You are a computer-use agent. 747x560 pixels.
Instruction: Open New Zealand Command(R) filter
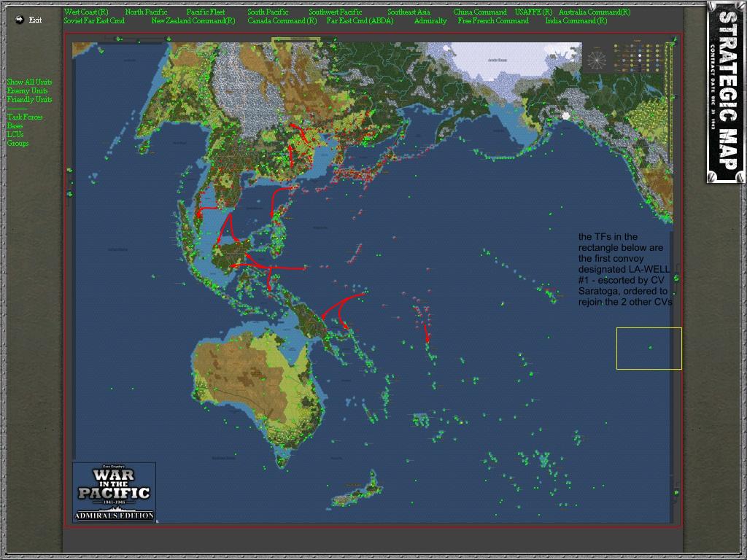193,21
